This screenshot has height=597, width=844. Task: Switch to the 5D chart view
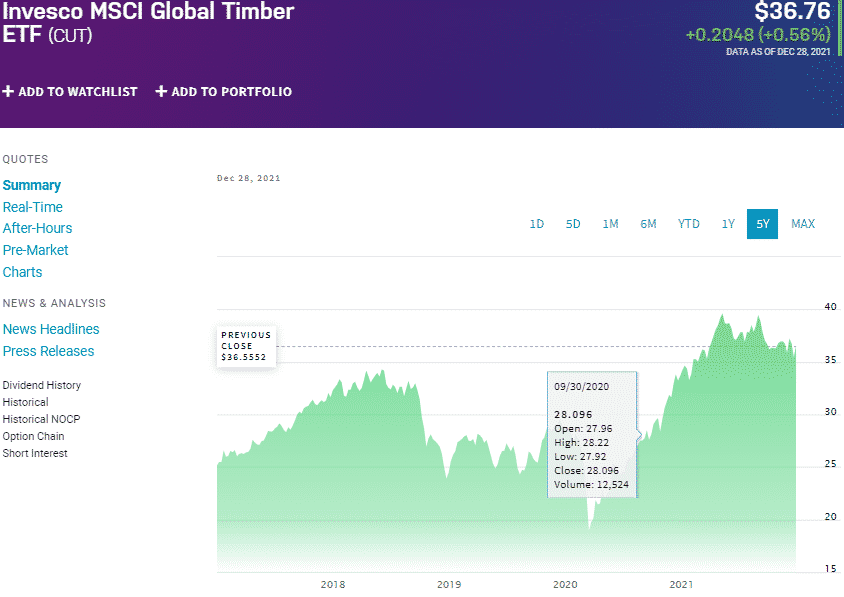coord(573,224)
